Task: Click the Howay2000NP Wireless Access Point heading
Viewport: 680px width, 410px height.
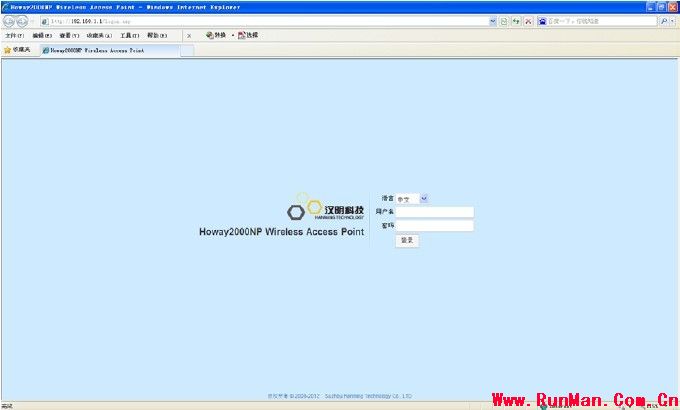Action: pos(281,232)
